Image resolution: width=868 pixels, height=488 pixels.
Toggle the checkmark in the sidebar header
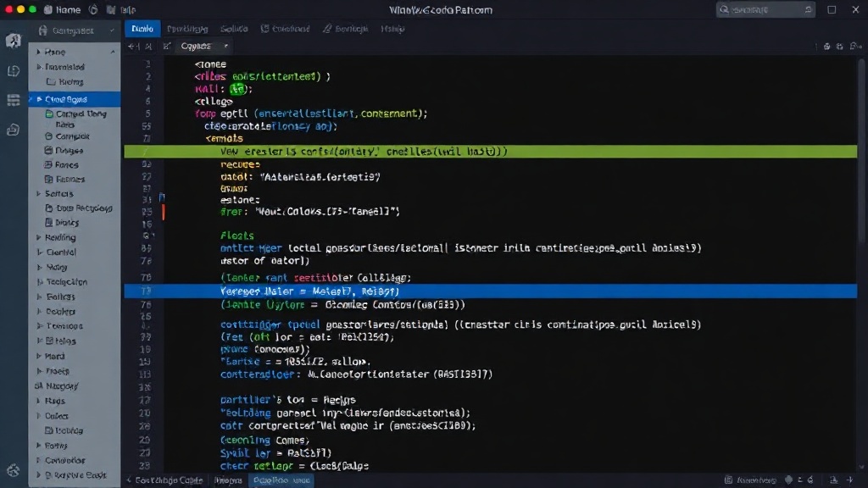(112, 31)
